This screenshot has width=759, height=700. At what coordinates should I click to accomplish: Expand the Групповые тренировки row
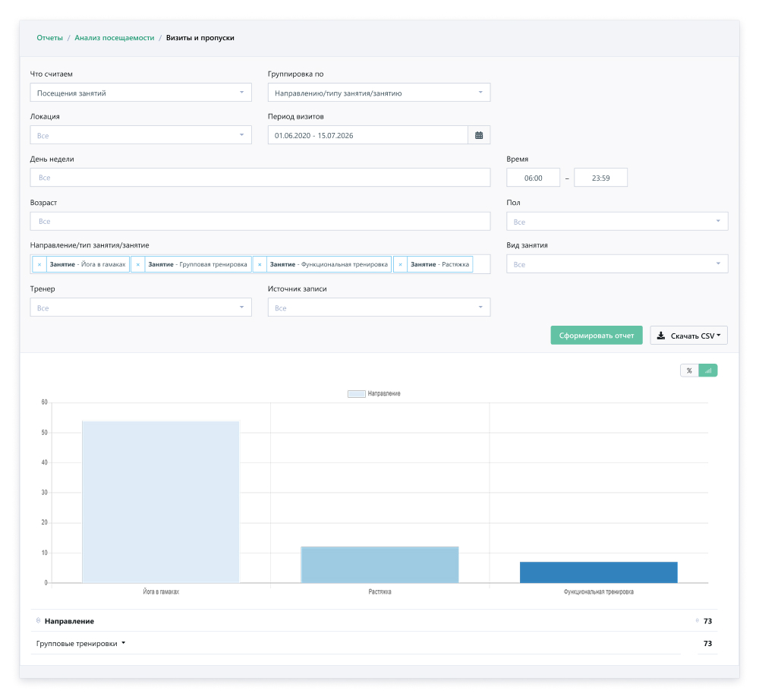[x=81, y=643]
